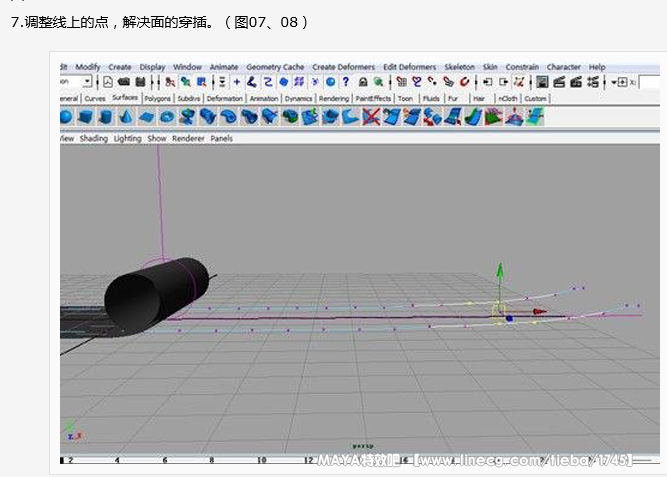
Task: Expand the Show panel menu
Action: [157, 139]
